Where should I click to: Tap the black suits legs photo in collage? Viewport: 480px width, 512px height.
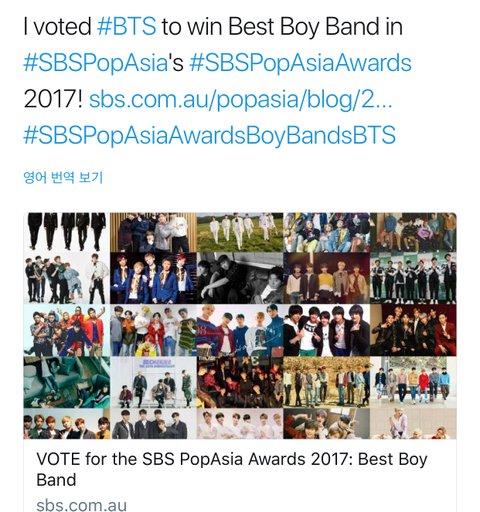pyautogui.click(x=66, y=232)
